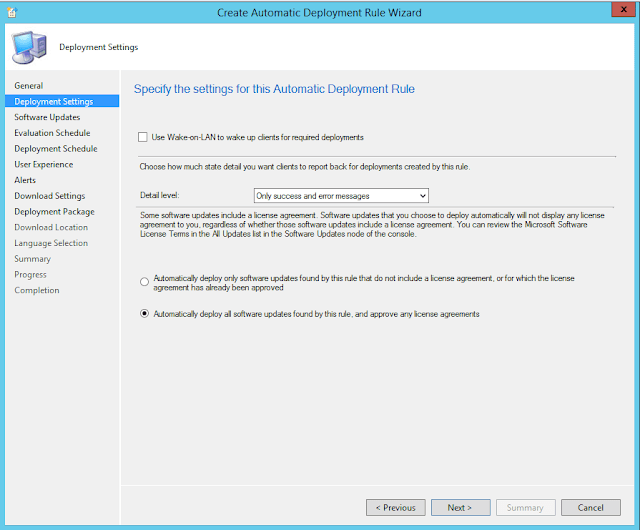Navigate to the Alerts step
Image resolution: width=640 pixels, height=530 pixels.
pyautogui.click(x=25, y=180)
